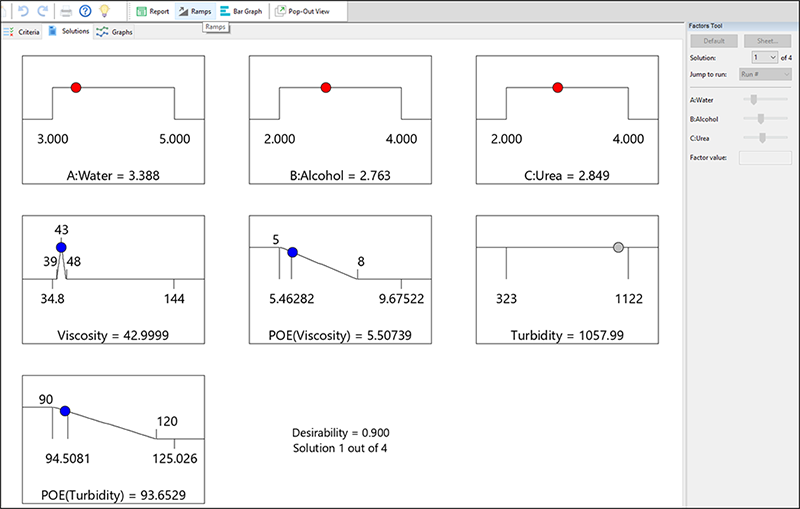Click the Factor value input field

(x=765, y=157)
